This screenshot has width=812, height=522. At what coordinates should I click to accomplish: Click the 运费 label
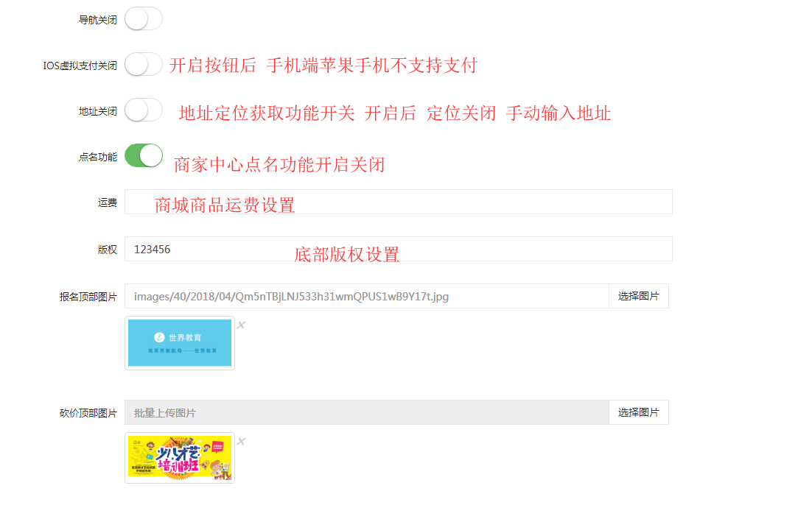(x=108, y=202)
